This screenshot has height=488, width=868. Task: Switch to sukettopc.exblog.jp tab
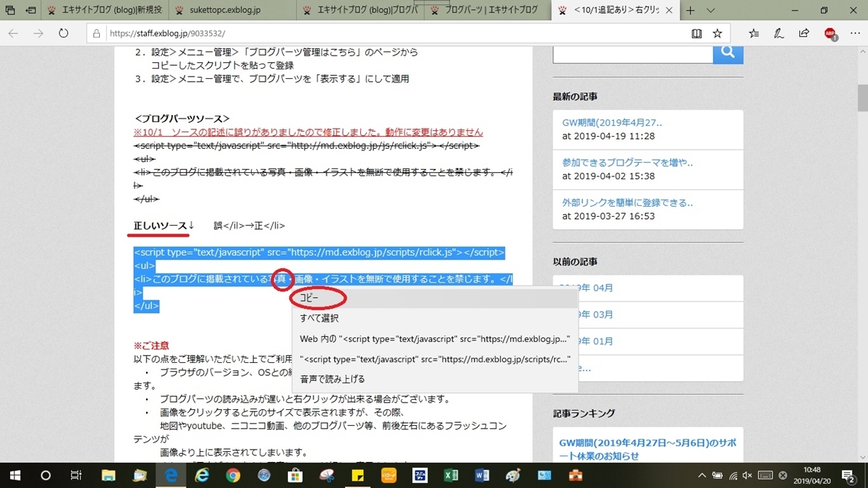coord(233,10)
